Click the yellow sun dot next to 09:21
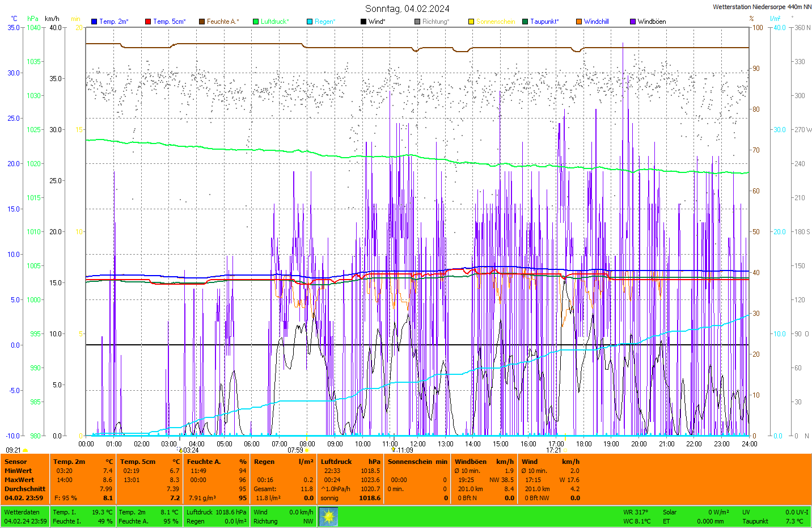812x528 pixels. point(26,450)
